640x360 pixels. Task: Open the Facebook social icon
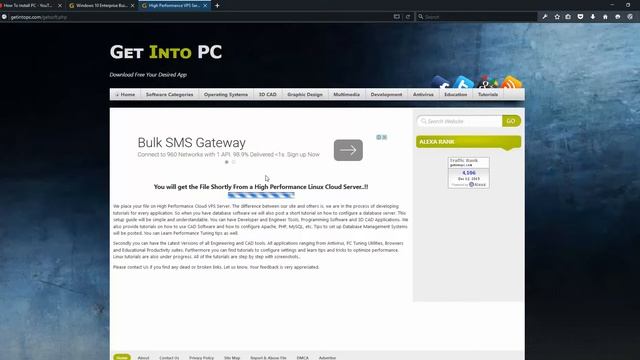coord(441,82)
